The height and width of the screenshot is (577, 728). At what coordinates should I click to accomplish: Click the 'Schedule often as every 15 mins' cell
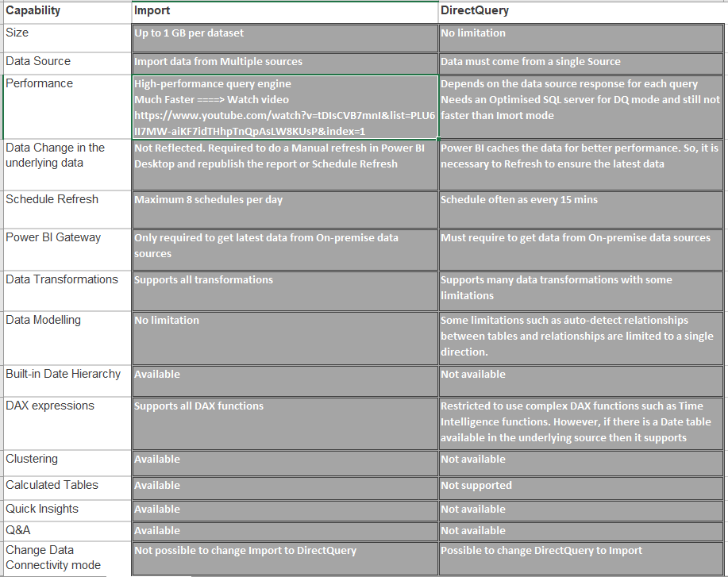pyautogui.click(x=582, y=209)
